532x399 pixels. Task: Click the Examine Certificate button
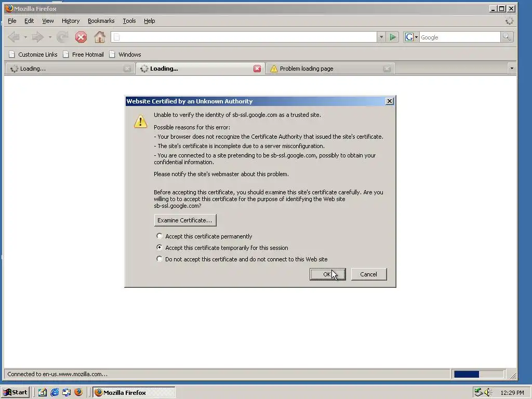pos(185,220)
